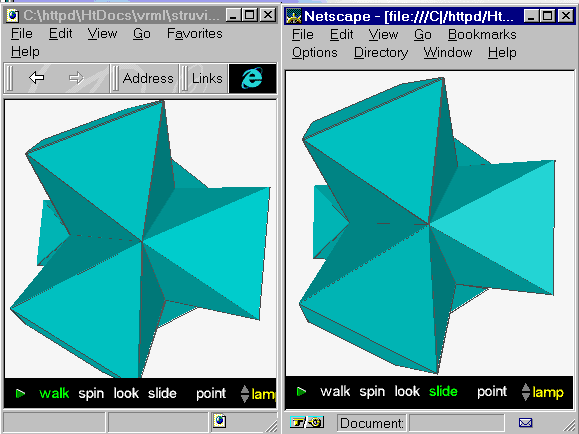Select look mode in the Netscape viewer
Image resolution: width=579 pixels, height=434 pixels.
407,391
